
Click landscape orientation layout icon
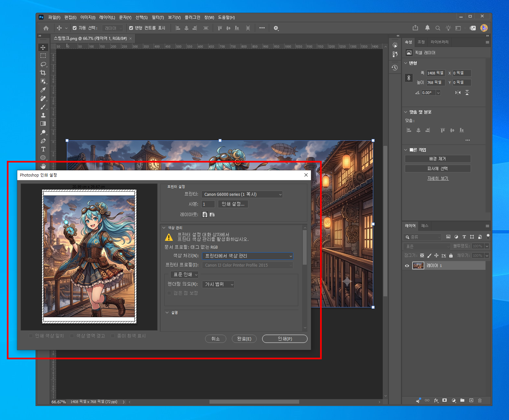point(212,214)
